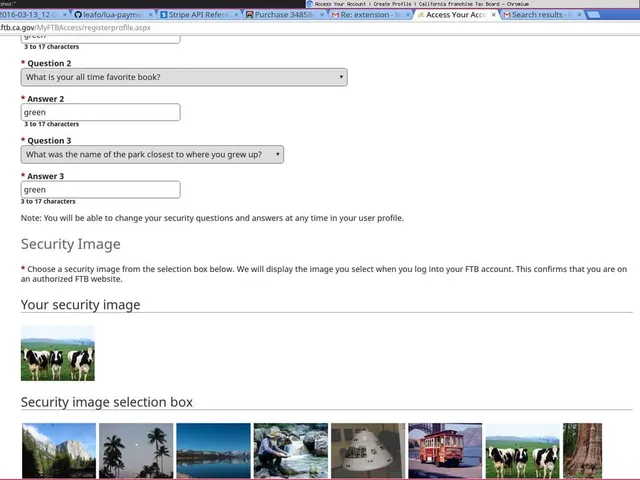Open a new browser tab
Viewport: 640px width, 480px height.
click(x=593, y=15)
